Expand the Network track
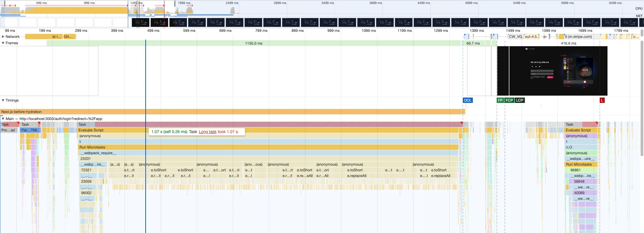The image size is (644, 233). pos(3,37)
